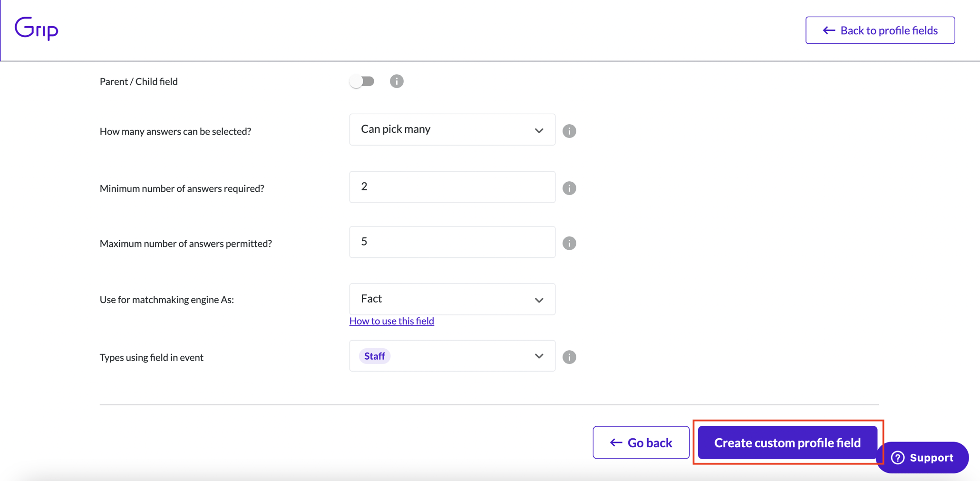Click the Create custom profile field button
This screenshot has width=980, height=481.
(787, 442)
